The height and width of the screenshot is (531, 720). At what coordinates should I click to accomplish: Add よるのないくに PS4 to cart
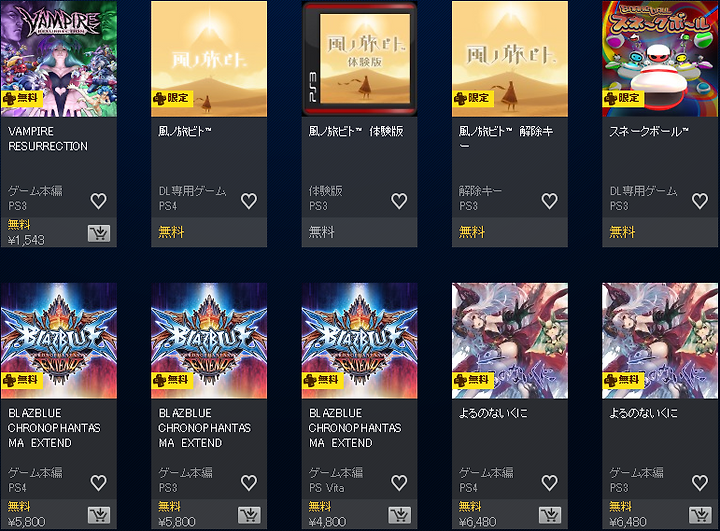click(550, 515)
